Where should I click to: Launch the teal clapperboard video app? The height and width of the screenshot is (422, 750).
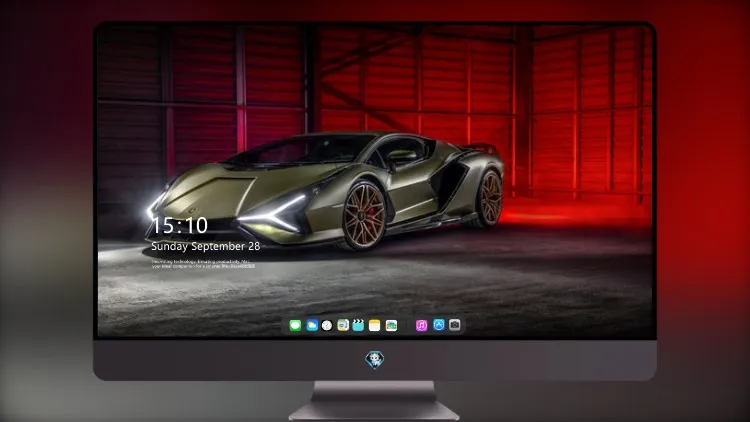tap(358, 325)
